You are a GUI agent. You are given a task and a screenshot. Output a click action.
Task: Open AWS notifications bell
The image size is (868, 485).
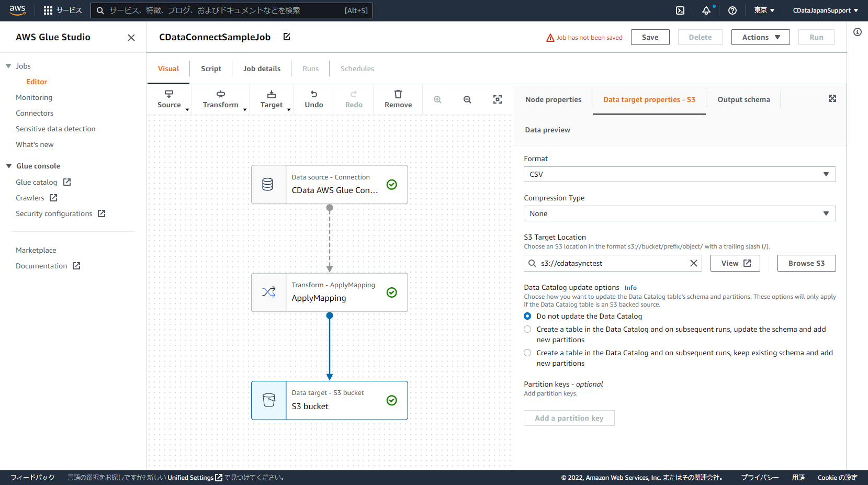point(706,10)
